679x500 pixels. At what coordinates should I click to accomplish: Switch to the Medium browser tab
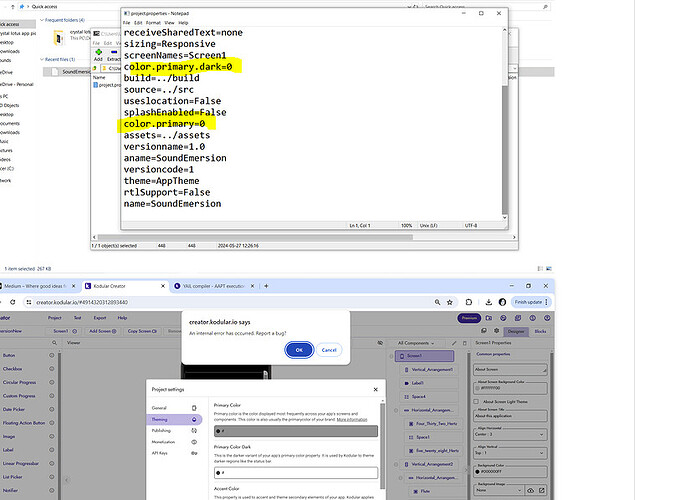click(x=36, y=286)
